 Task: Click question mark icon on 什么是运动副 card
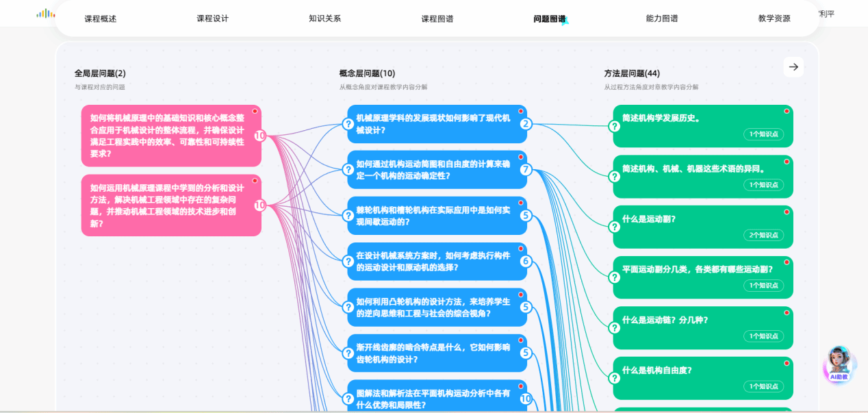point(615,227)
